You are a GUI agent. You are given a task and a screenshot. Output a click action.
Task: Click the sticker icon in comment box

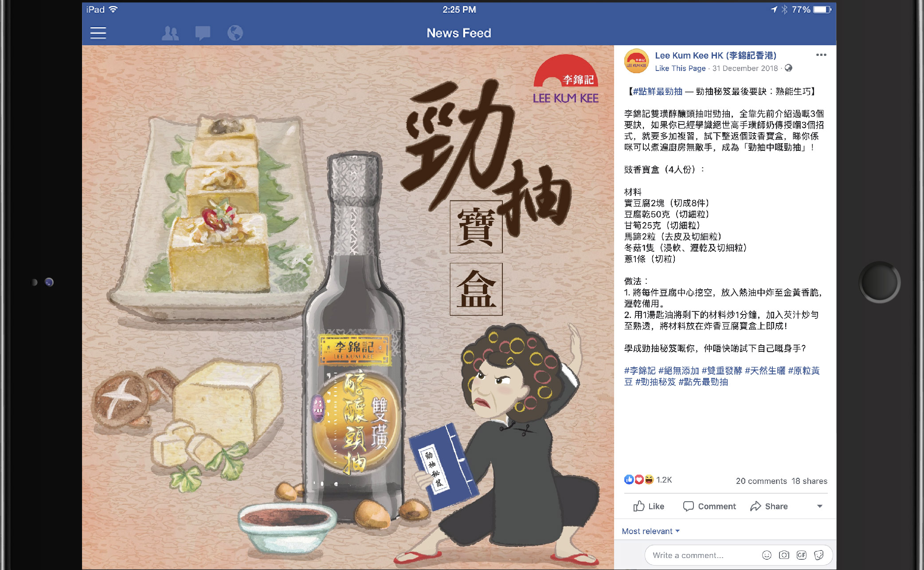[x=819, y=555]
